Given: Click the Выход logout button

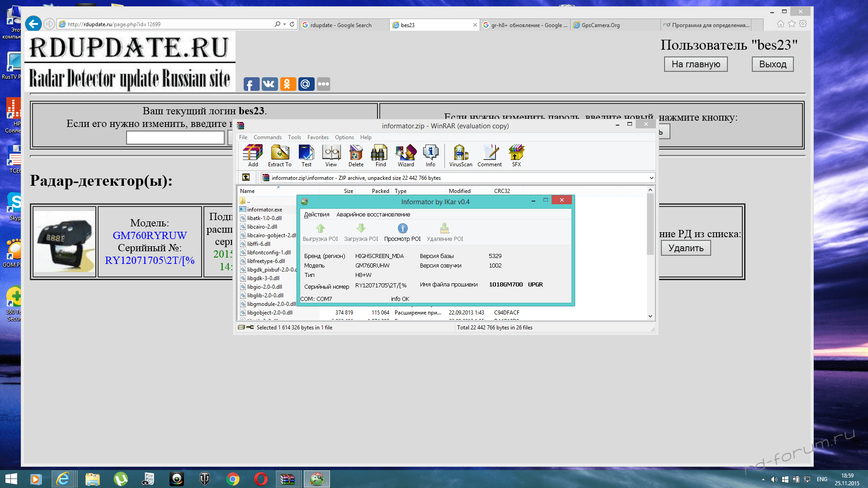Looking at the screenshot, I should (773, 64).
